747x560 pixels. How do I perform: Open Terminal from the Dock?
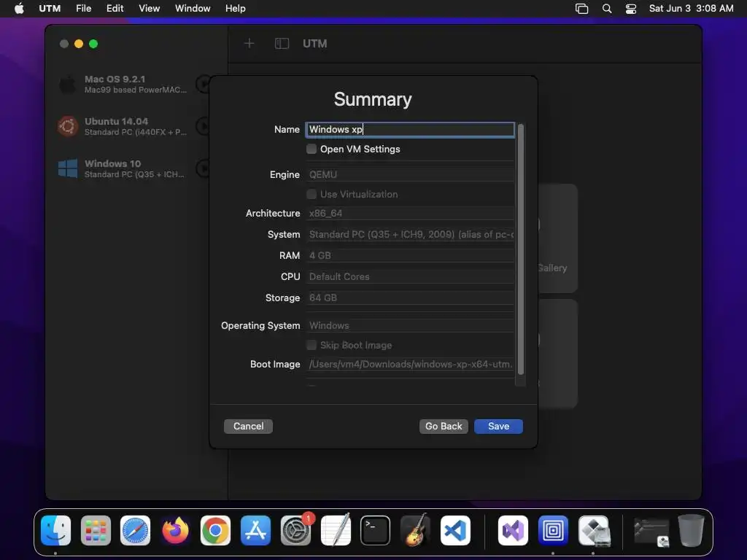376,530
